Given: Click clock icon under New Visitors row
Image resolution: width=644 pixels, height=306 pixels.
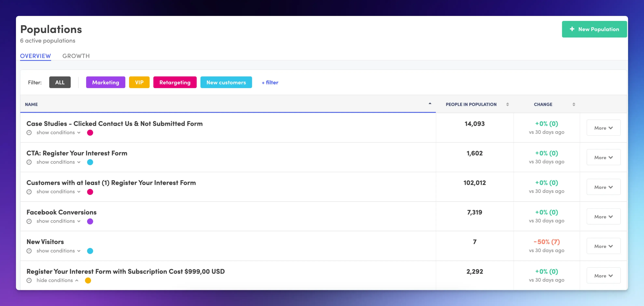Looking at the screenshot, I should (29, 251).
